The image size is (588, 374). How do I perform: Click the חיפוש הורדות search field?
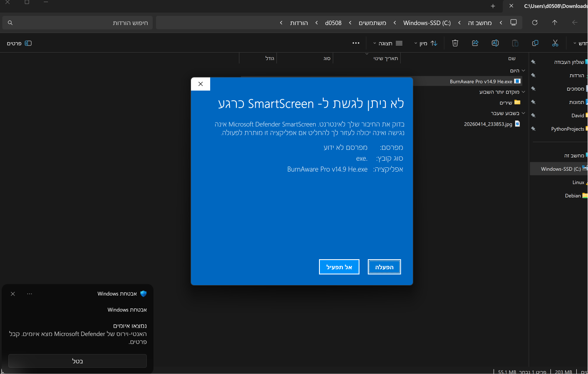[78, 23]
